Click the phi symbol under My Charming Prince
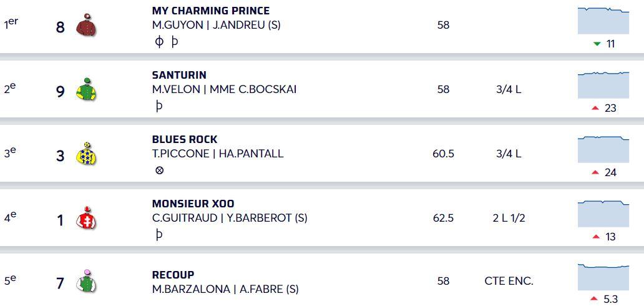 pos(159,42)
